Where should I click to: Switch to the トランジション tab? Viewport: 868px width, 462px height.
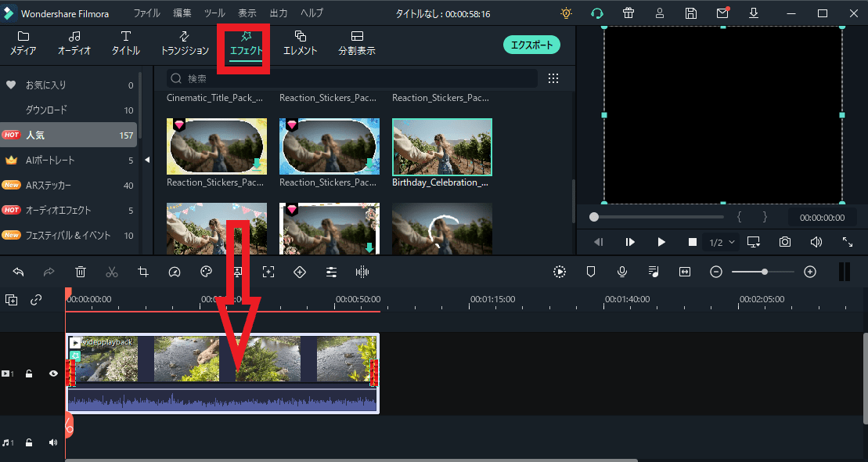coord(185,43)
